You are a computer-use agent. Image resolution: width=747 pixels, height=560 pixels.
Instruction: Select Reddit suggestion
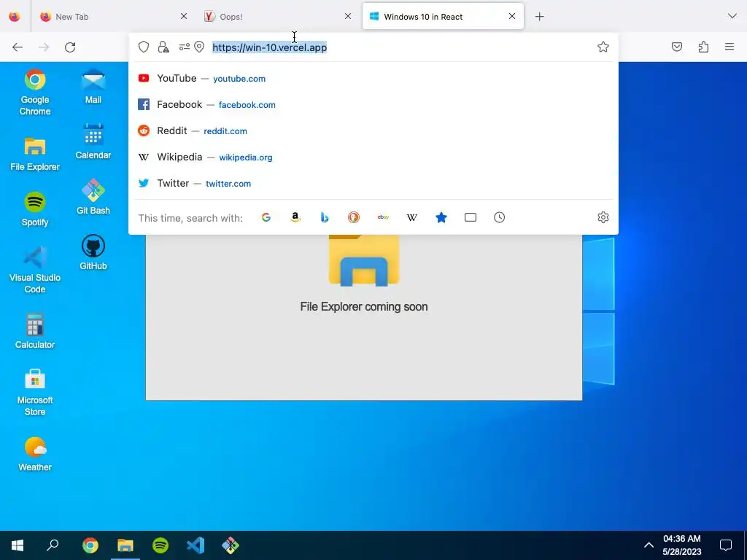pos(373,131)
